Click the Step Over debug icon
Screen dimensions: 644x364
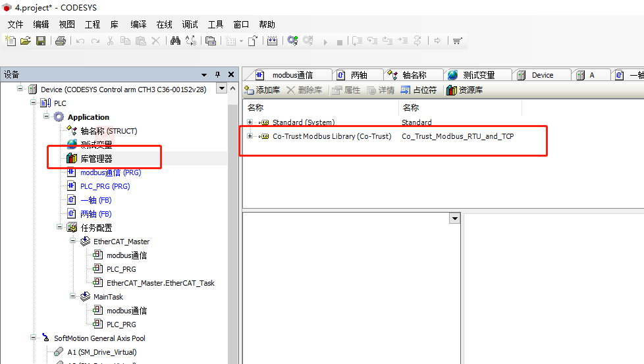(358, 41)
